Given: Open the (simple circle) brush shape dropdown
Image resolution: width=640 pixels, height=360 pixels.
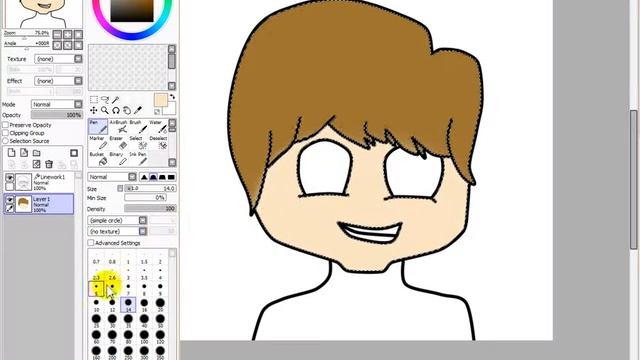Looking at the screenshot, I should 117,220.
